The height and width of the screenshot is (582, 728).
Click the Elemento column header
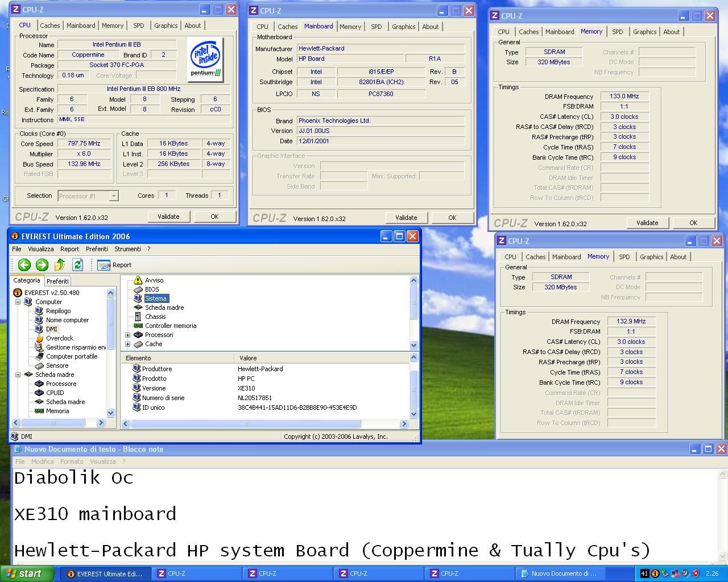pyautogui.click(x=177, y=358)
